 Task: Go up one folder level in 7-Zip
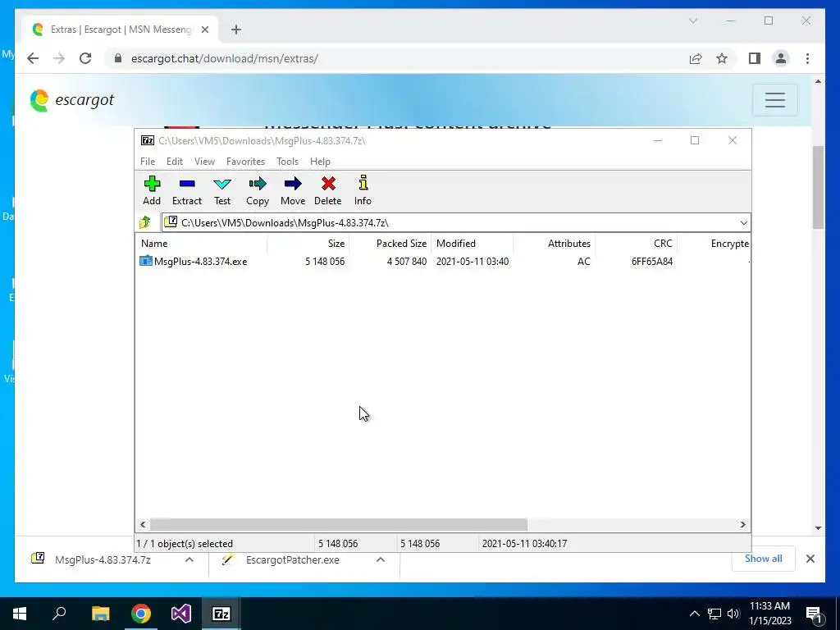pos(145,222)
